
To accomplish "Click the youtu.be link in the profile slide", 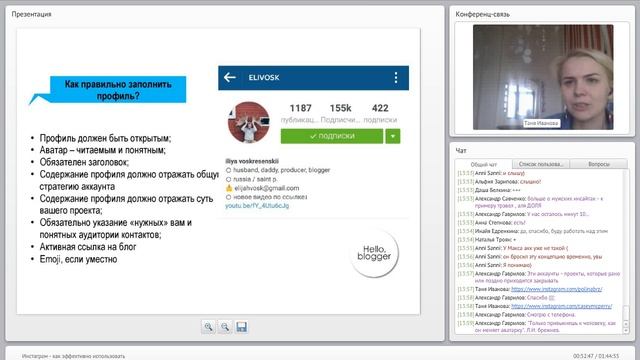I will 257,206.
